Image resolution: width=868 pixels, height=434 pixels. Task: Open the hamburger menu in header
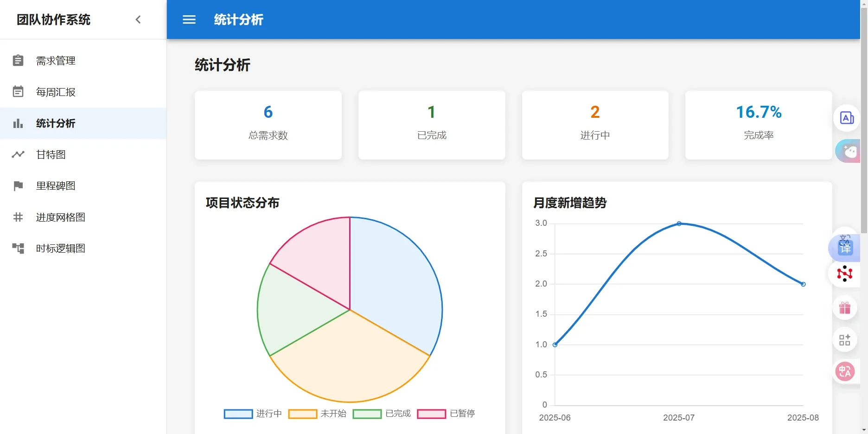pyautogui.click(x=189, y=19)
